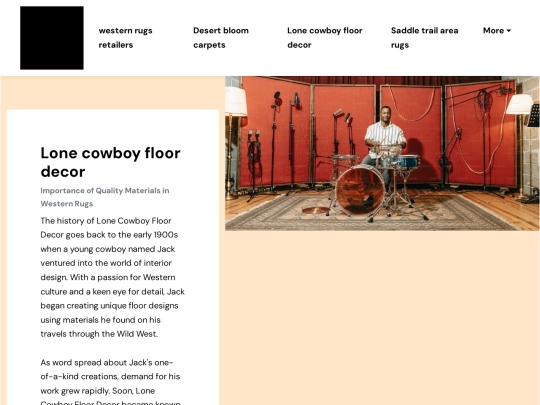This screenshot has width=540, height=405.
Task: Click the drummer studio photo
Action: tap(382, 153)
